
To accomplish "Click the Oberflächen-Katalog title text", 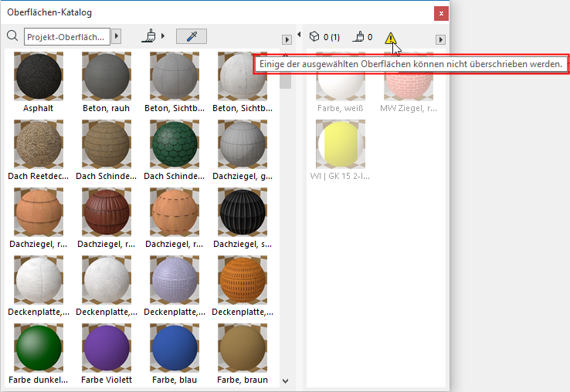I will pyautogui.click(x=49, y=12).
